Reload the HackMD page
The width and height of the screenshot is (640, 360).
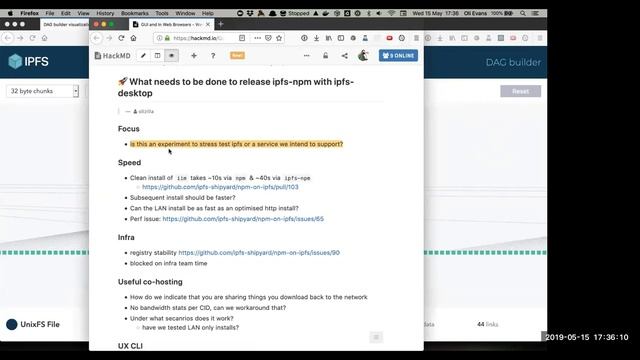coord(121,38)
